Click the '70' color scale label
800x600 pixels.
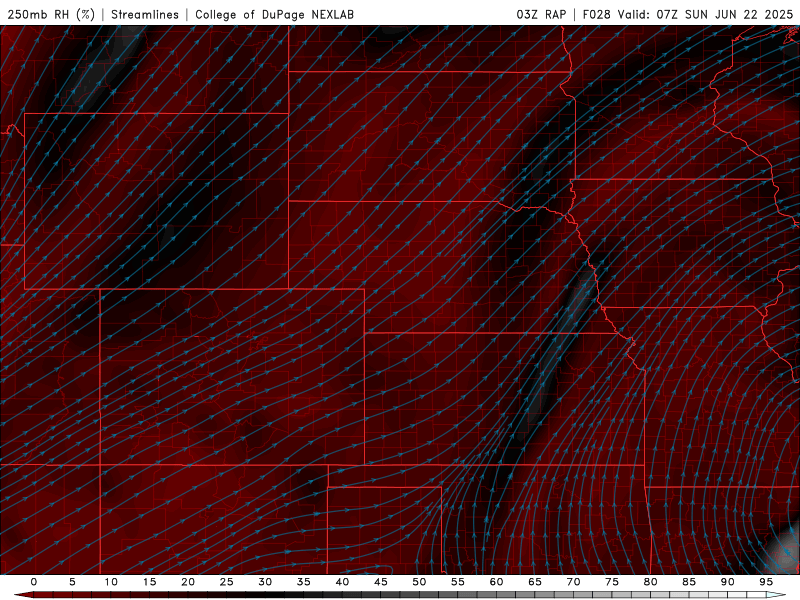573,582
